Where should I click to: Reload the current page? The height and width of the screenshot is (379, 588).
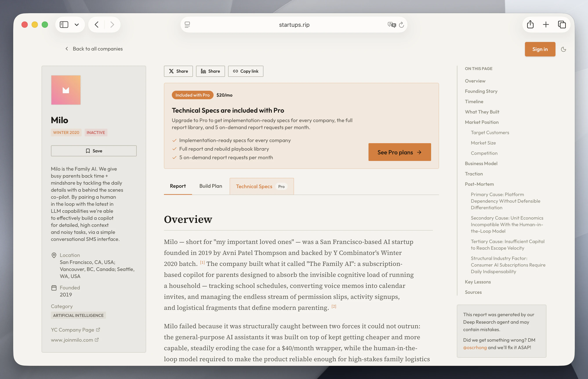point(402,25)
